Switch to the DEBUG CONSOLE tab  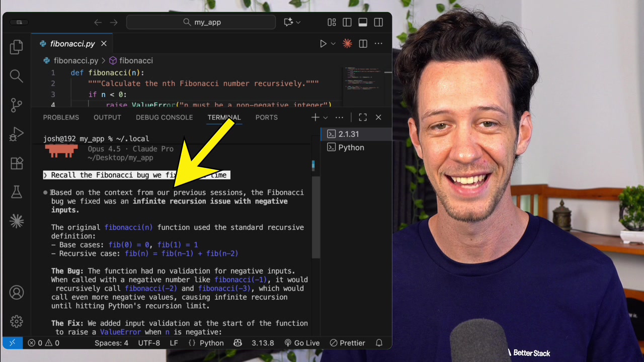[164, 117]
